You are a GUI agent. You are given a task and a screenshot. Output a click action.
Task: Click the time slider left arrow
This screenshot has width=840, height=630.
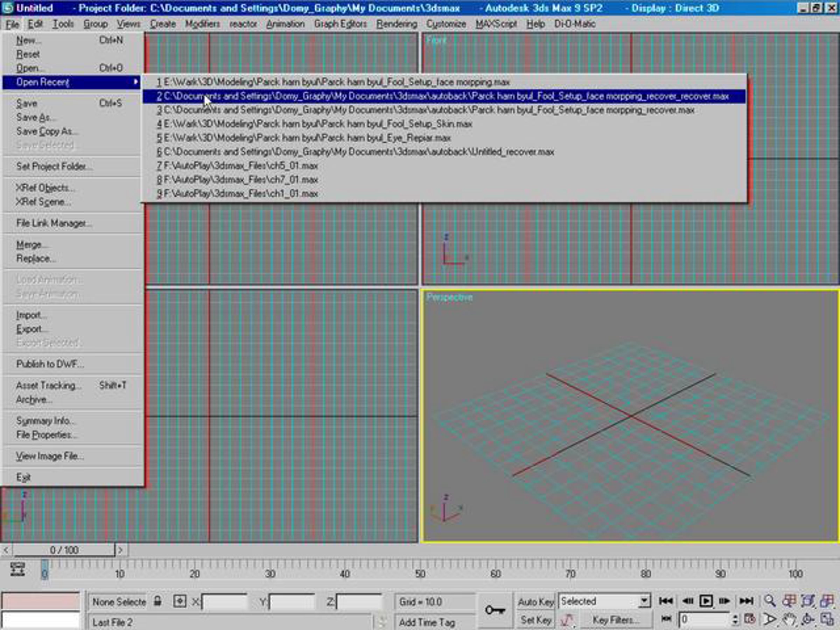coord(6,550)
